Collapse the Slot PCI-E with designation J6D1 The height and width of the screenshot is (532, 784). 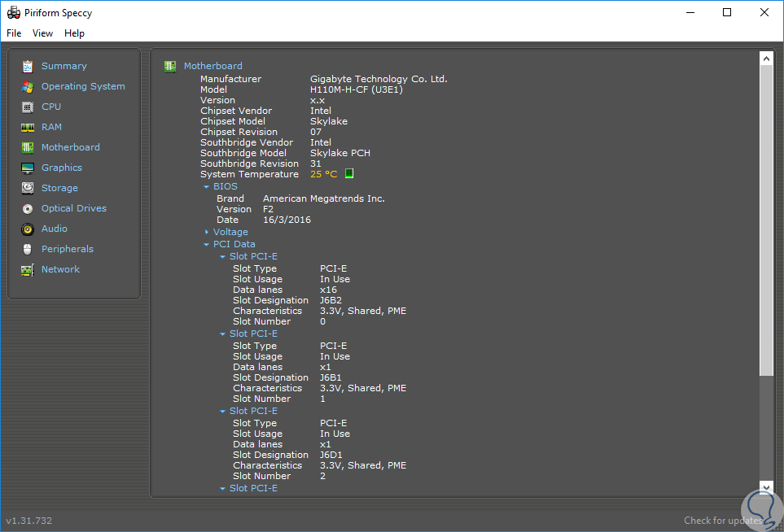223,412
